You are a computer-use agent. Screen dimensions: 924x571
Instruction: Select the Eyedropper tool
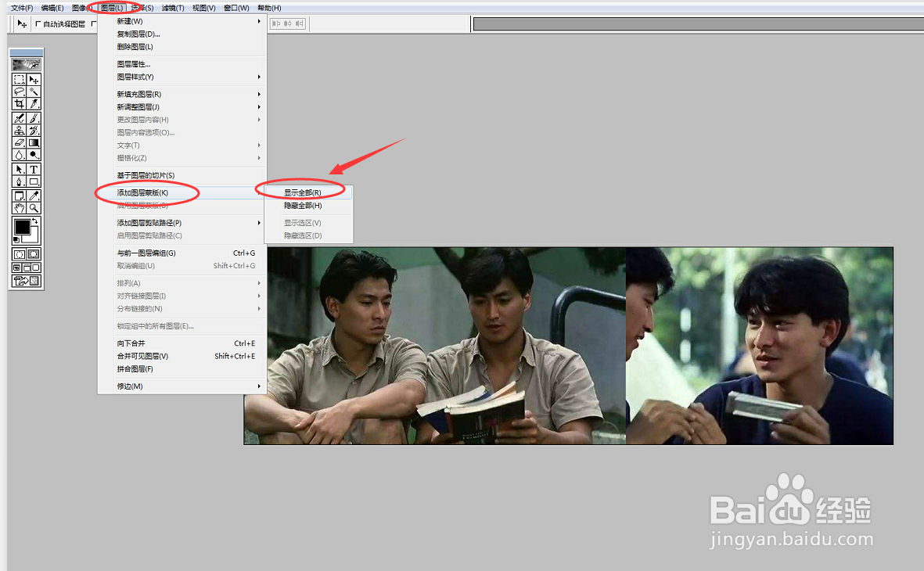pyautogui.click(x=34, y=196)
